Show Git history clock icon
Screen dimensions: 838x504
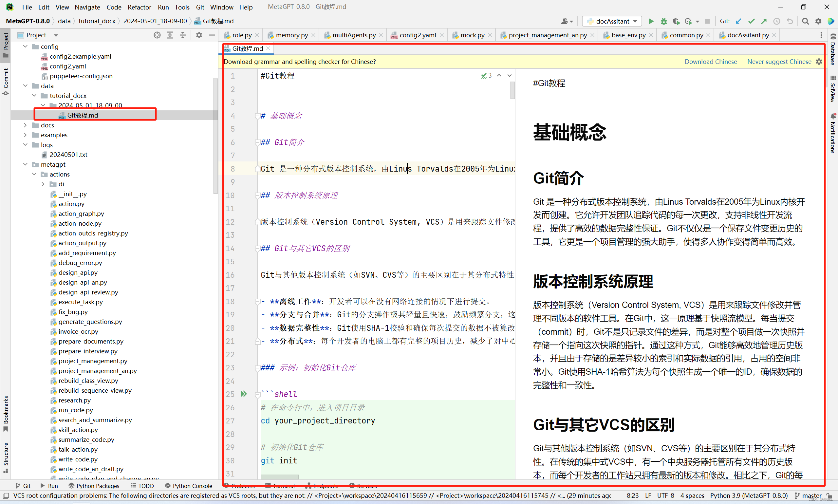pyautogui.click(x=777, y=21)
